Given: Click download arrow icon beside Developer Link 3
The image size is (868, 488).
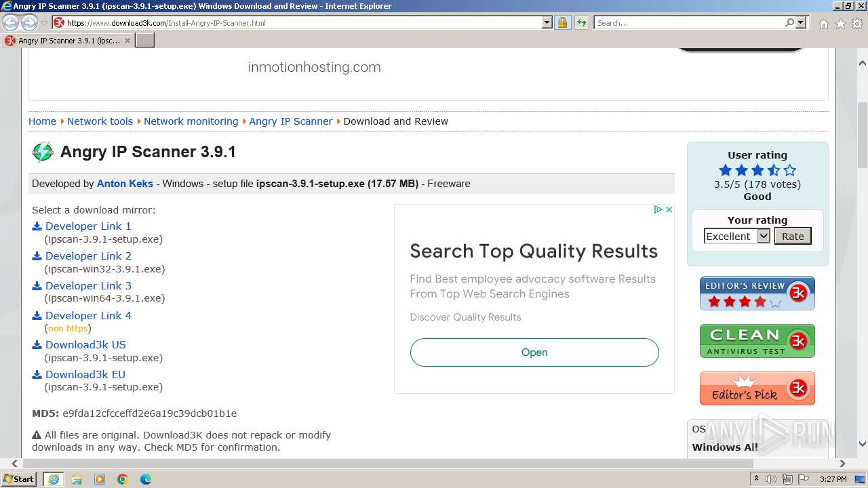Looking at the screenshot, I should click(x=37, y=286).
